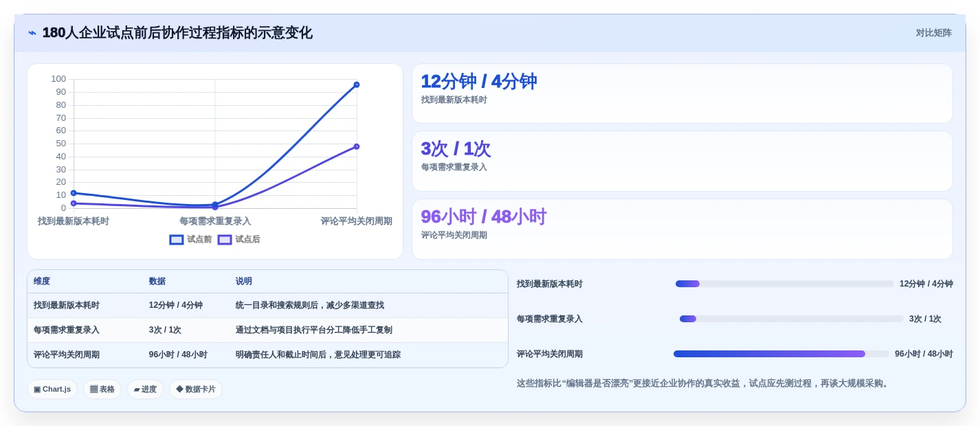
Task: Click the 试点前 data point at value 12
Action: (74, 193)
